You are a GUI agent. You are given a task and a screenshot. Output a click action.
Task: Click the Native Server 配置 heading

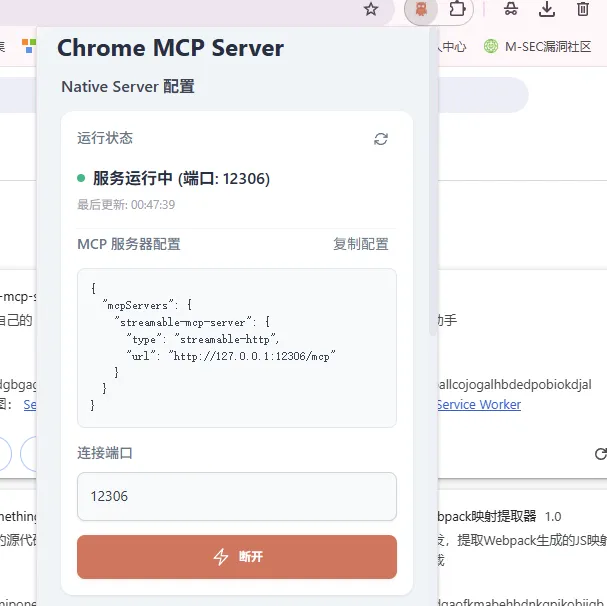128,86
